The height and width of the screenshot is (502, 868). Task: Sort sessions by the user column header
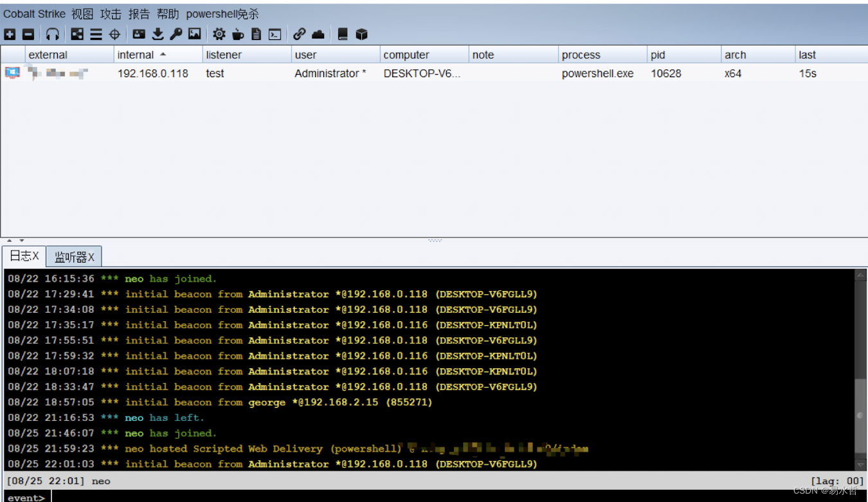point(336,55)
